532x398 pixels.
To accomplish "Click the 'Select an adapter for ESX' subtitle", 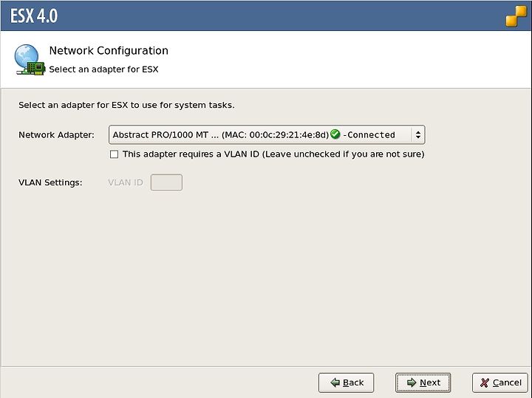I will [104, 69].
